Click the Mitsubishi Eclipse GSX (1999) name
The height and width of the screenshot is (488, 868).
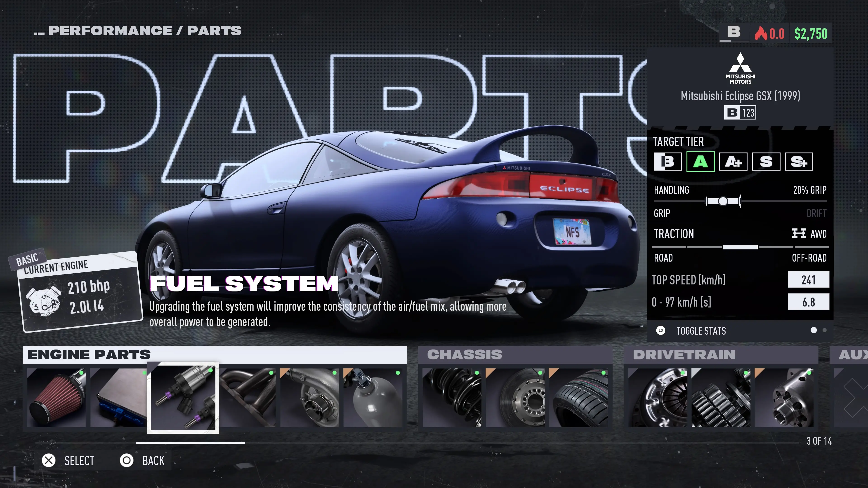click(x=740, y=96)
